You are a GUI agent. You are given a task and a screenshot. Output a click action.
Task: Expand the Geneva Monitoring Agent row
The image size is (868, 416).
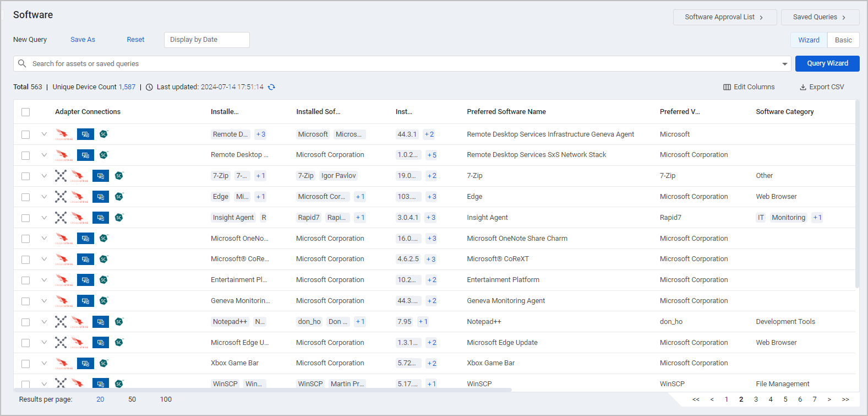click(x=44, y=301)
